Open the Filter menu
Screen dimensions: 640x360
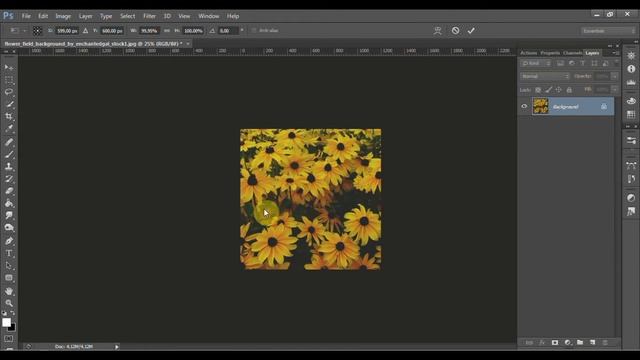149,16
